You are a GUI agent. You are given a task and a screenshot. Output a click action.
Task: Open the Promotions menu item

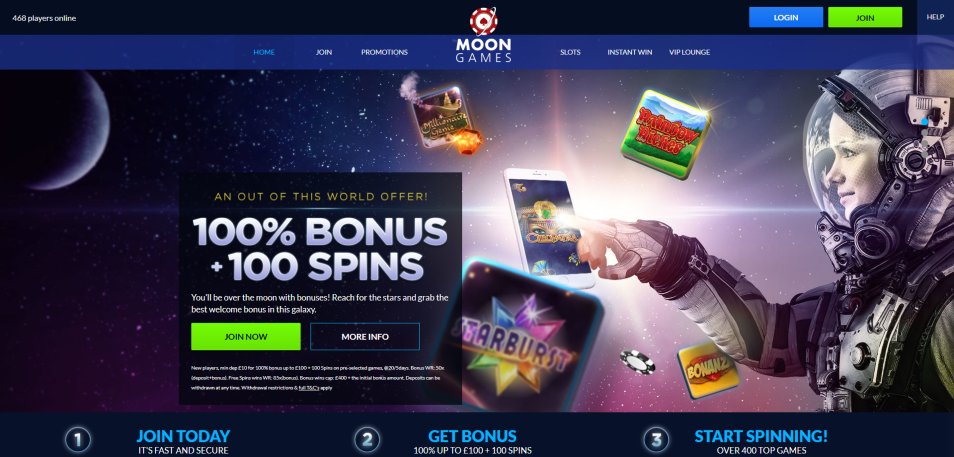[385, 52]
